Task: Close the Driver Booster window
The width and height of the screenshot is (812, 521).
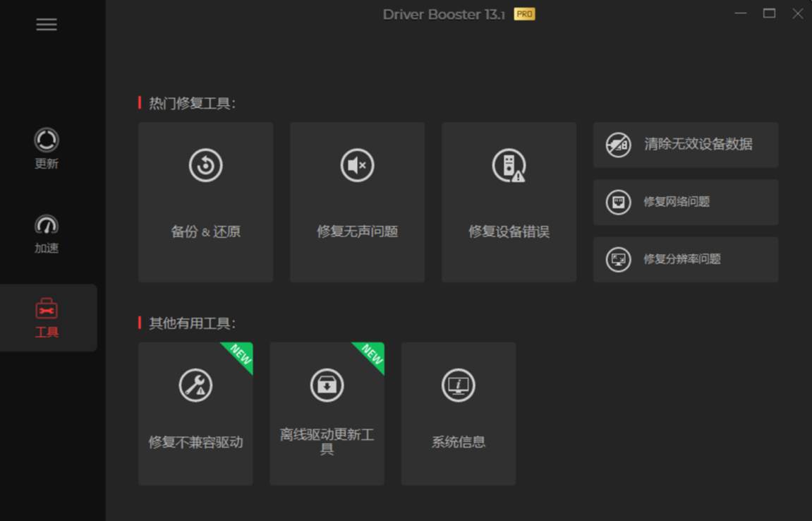Action: click(x=797, y=13)
